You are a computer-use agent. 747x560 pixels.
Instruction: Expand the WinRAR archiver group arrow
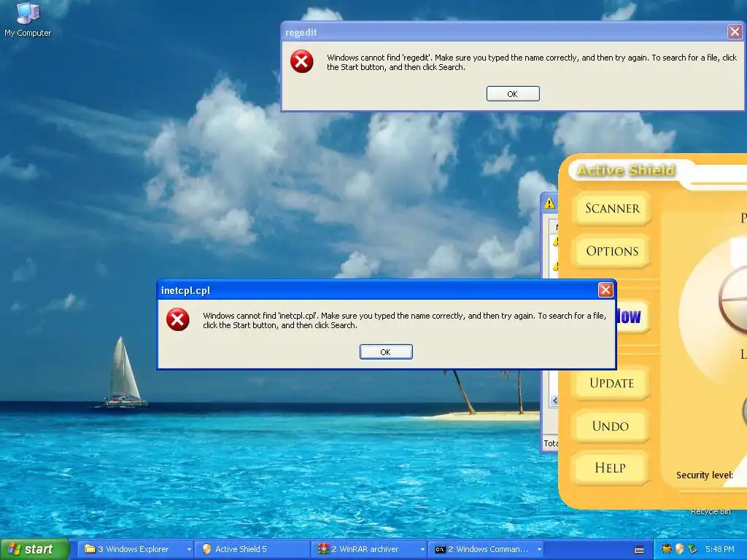[x=422, y=550]
